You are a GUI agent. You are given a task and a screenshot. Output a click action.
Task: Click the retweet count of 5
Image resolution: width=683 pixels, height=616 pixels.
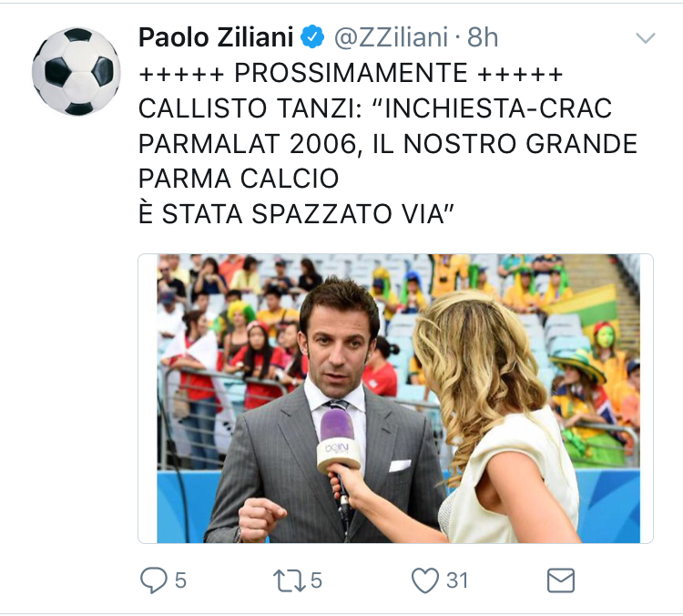coord(316,580)
